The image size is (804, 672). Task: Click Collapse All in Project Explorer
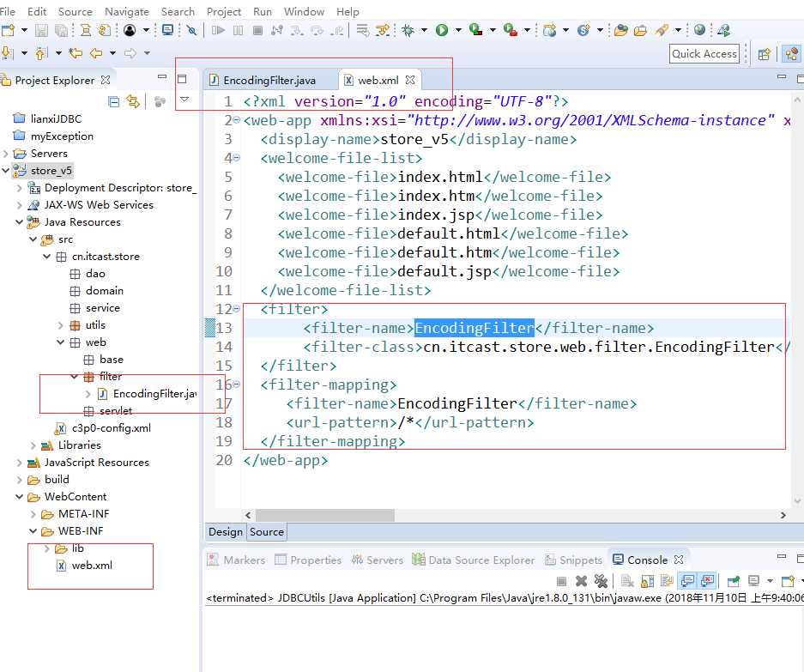tap(114, 101)
